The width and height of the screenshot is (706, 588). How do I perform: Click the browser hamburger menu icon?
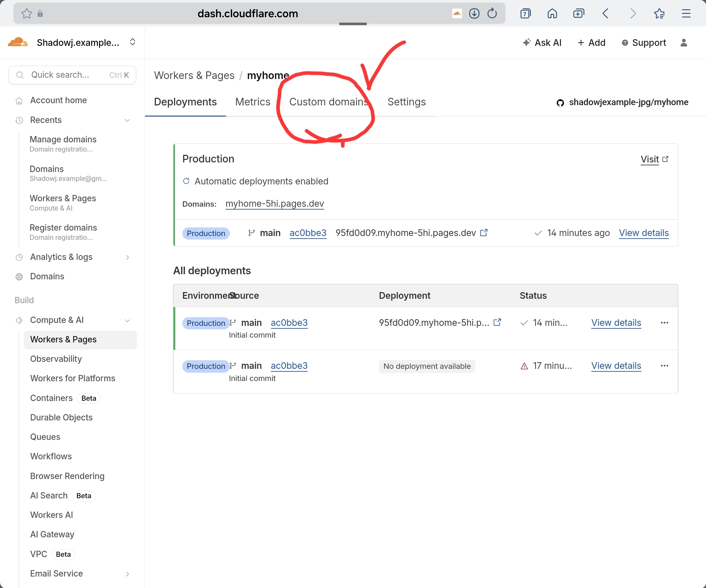tap(686, 13)
